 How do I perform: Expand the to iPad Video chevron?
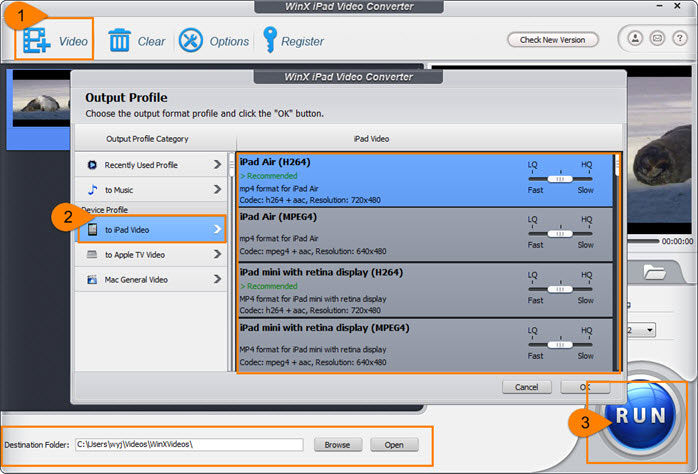(217, 229)
